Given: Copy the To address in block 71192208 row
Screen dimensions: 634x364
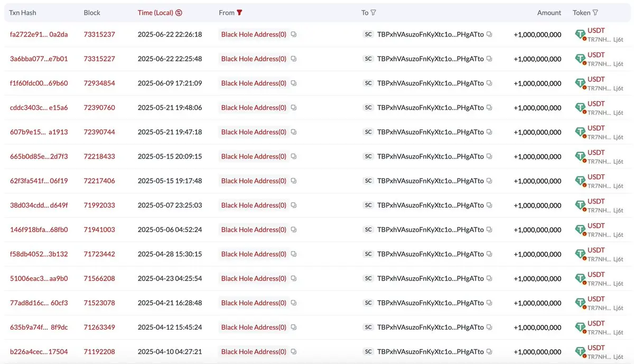Looking at the screenshot, I should (489, 351).
